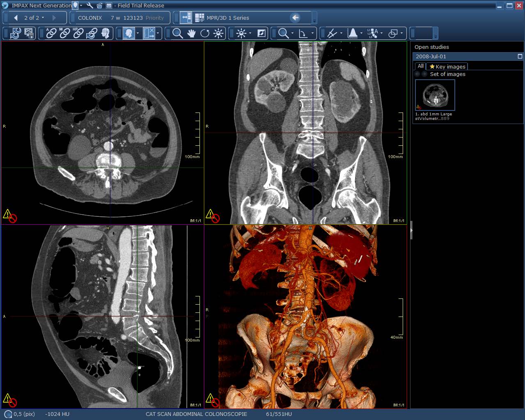Click the wrench settings icon

click(90, 6)
